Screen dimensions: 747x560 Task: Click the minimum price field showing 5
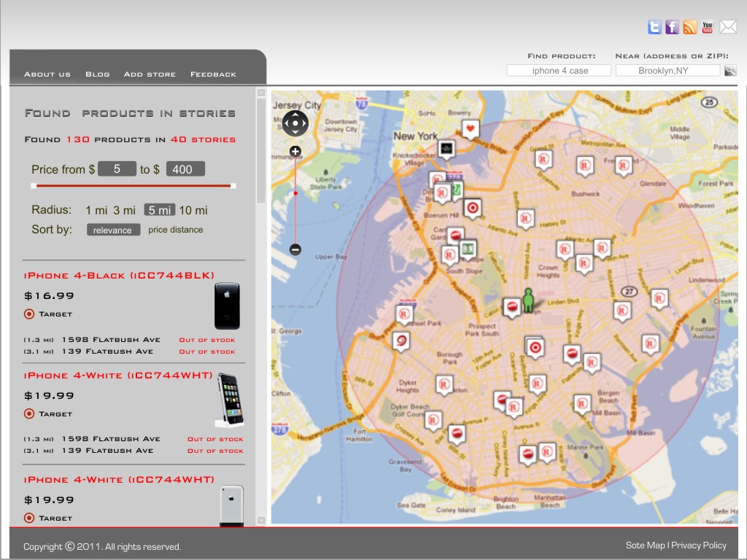click(117, 168)
